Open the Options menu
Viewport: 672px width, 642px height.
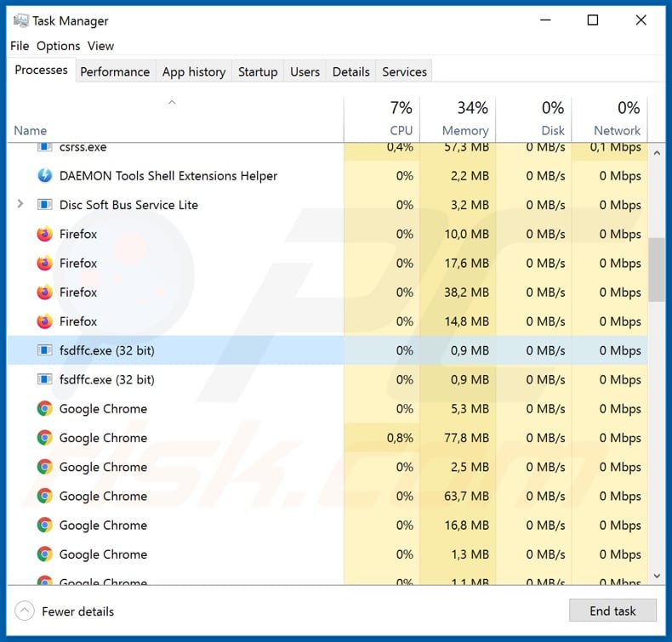click(59, 46)
